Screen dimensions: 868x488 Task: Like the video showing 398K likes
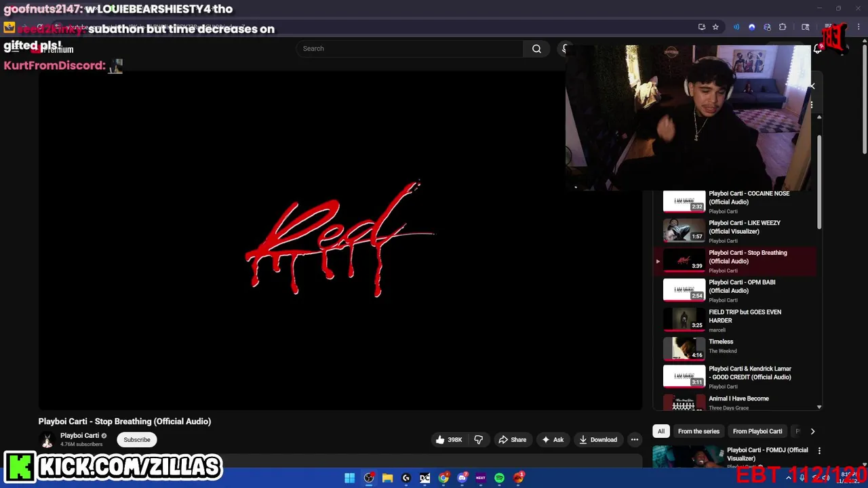(x=449, y=440)
